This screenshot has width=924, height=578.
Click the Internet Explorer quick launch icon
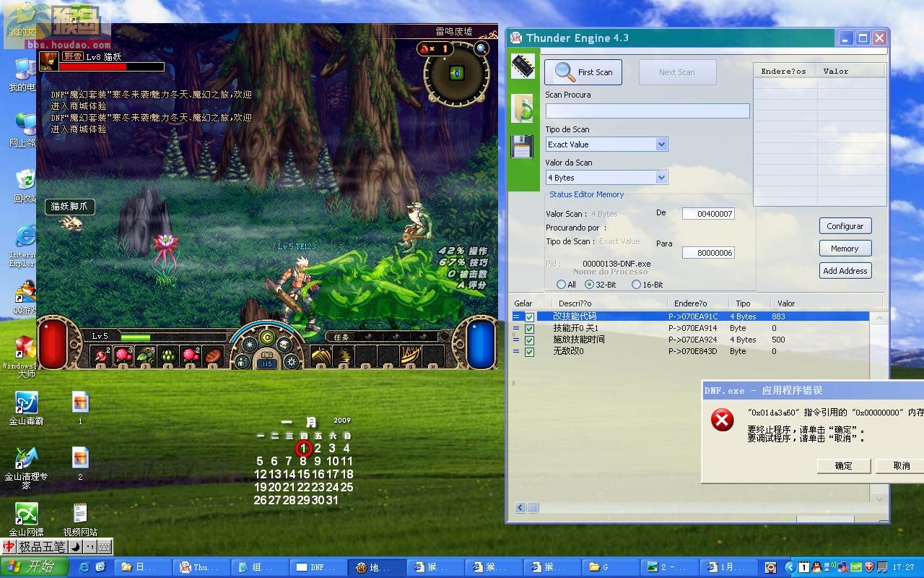pyautogui.click(x=84, y=567)
